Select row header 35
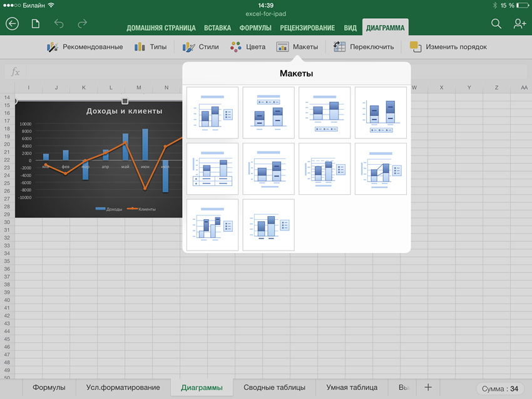The height and width of the screenshot is (399, 532). (7, 261)
